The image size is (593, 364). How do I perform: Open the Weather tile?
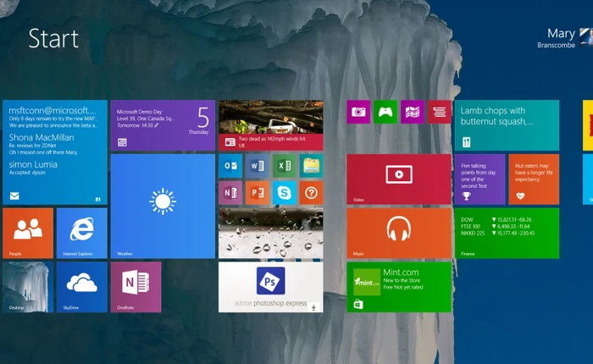click(163, 207)
